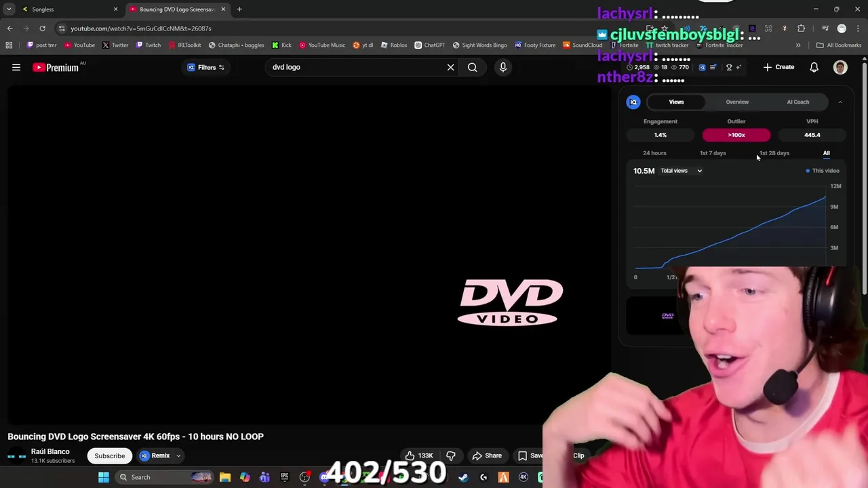Open the SoundCloud bookmark
Viewport: 868px width, 488px height.
(x=583, y=45)
